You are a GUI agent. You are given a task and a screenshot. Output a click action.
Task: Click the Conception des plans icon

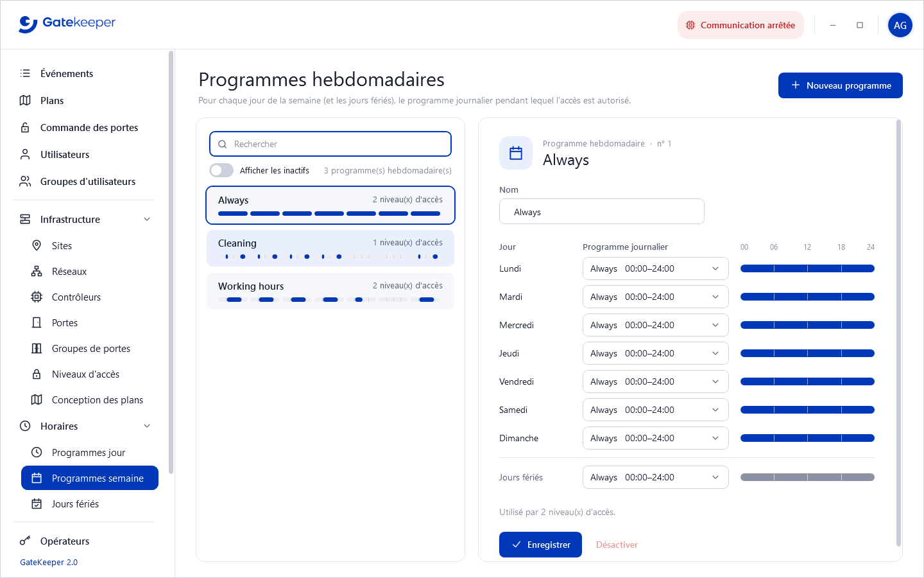(x=37, y=399)
